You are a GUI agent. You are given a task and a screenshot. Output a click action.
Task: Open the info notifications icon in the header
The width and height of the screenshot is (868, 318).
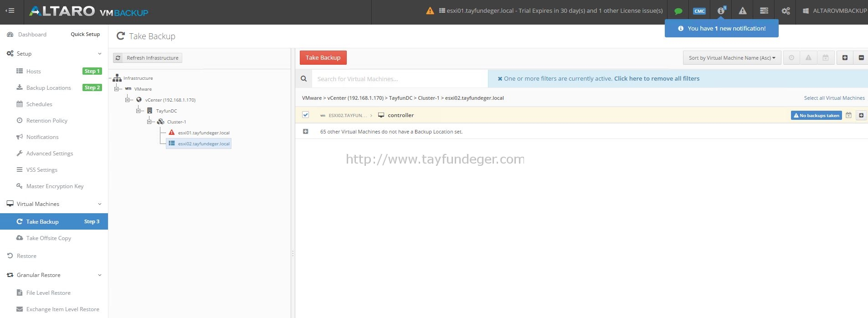point(721,10)
